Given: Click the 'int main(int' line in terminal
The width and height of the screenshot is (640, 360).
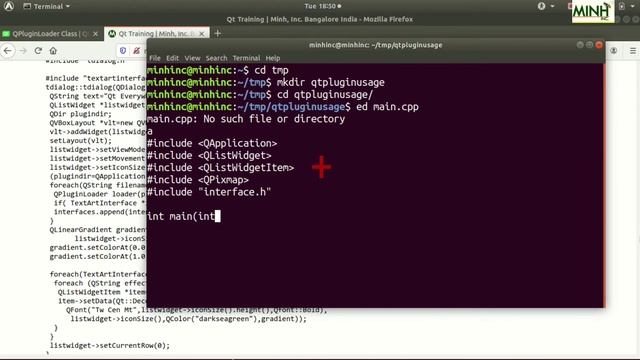Looking at the screenshot, I should click(x=184, y=216).
